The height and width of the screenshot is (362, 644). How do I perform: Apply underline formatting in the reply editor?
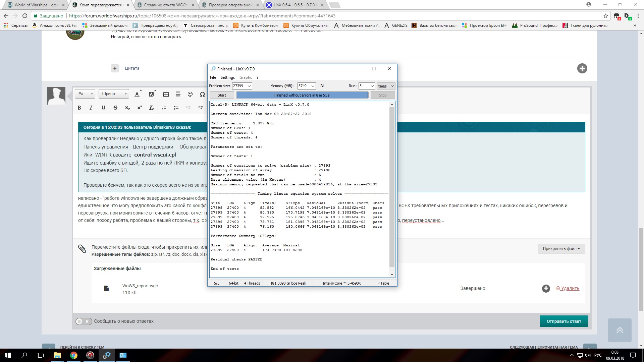103,108
